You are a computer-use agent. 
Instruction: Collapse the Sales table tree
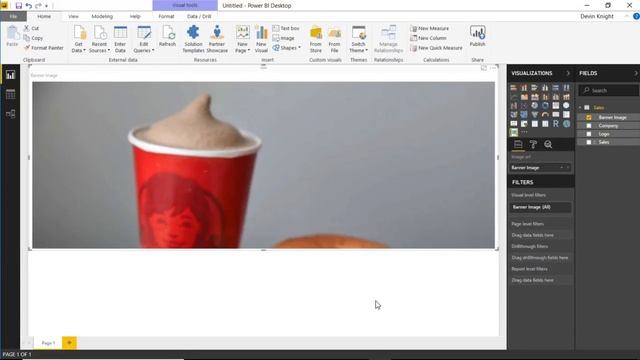(580, 107)
